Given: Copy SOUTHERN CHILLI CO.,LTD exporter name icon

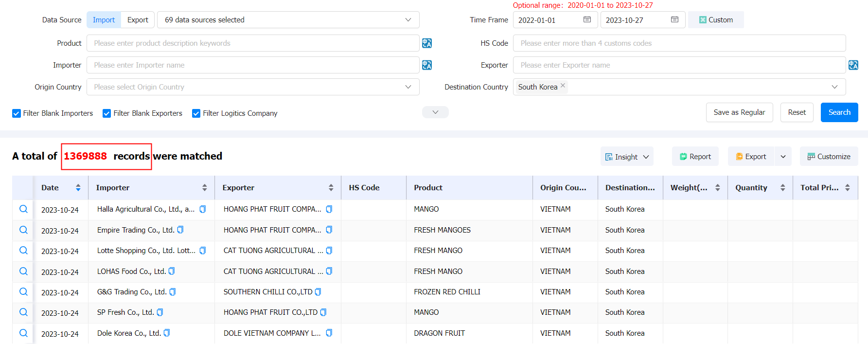Looking at the screenshot, I should tap(318, 292).
